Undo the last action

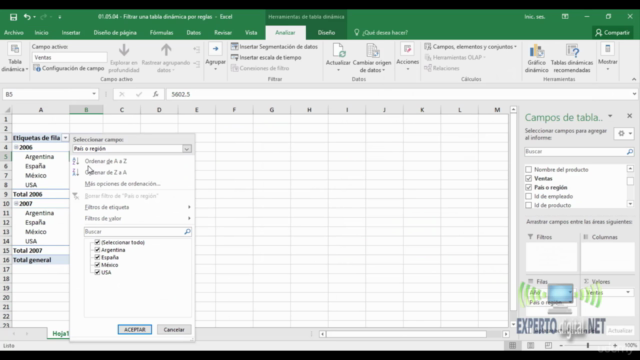click(27, 17)
